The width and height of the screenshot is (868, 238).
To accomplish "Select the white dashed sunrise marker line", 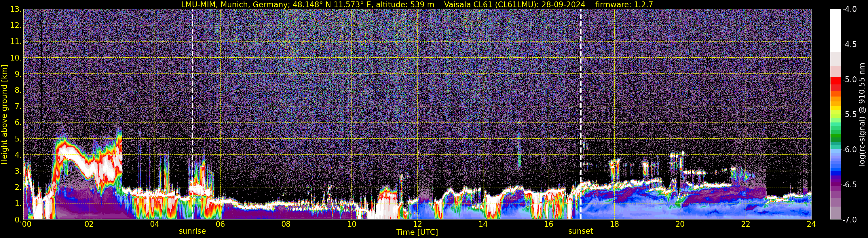I will coord(192,114).
